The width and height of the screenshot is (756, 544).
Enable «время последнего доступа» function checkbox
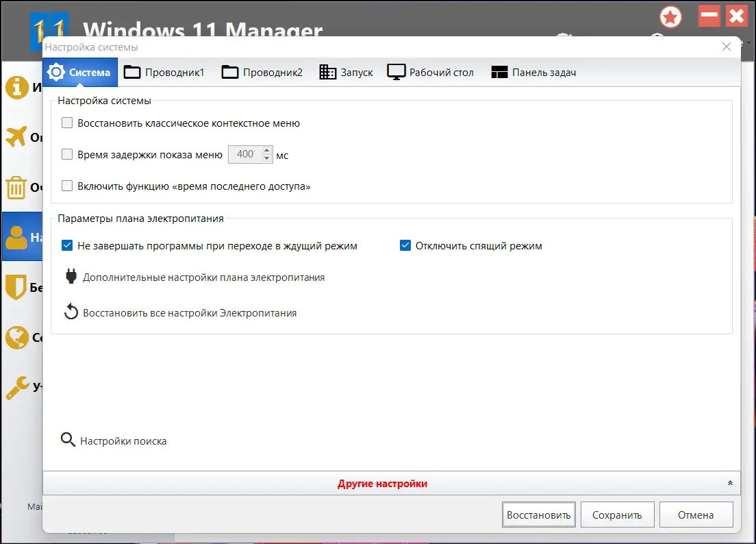point(67,186)
